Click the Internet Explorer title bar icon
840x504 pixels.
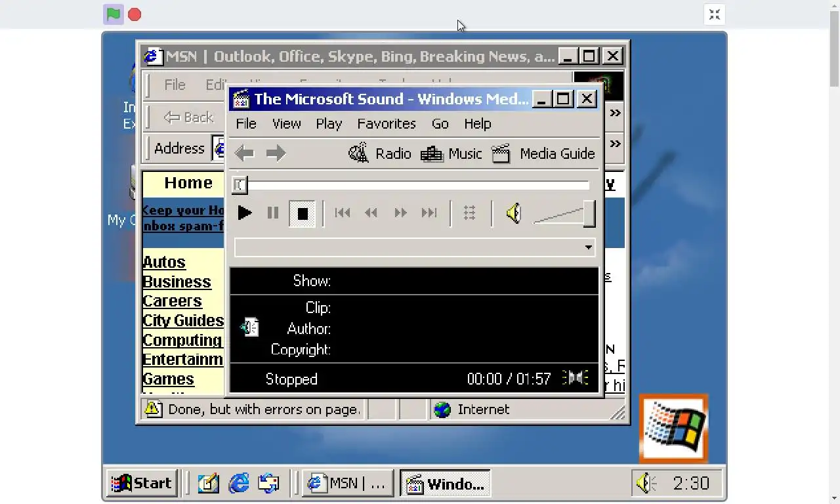pos(153,56)
